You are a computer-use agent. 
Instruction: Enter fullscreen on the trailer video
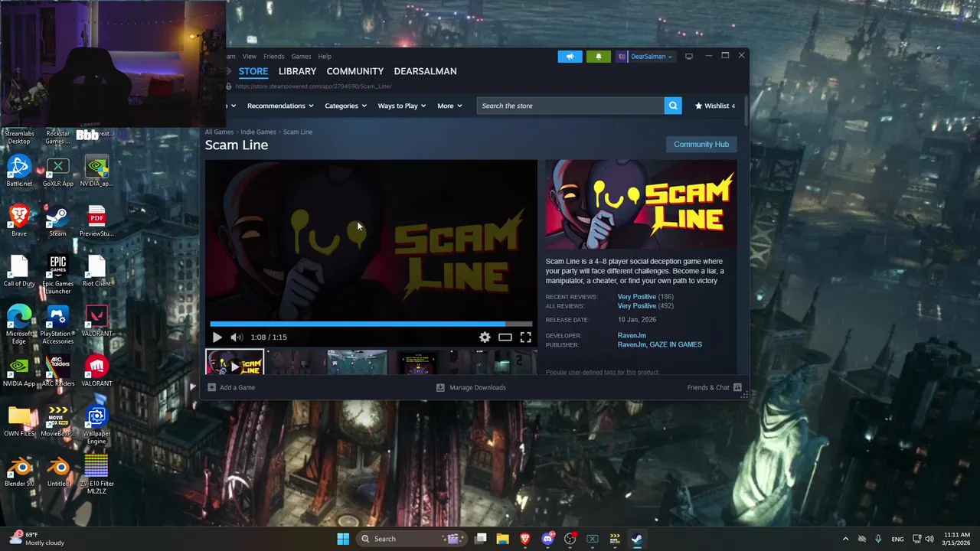pos(526,337)
